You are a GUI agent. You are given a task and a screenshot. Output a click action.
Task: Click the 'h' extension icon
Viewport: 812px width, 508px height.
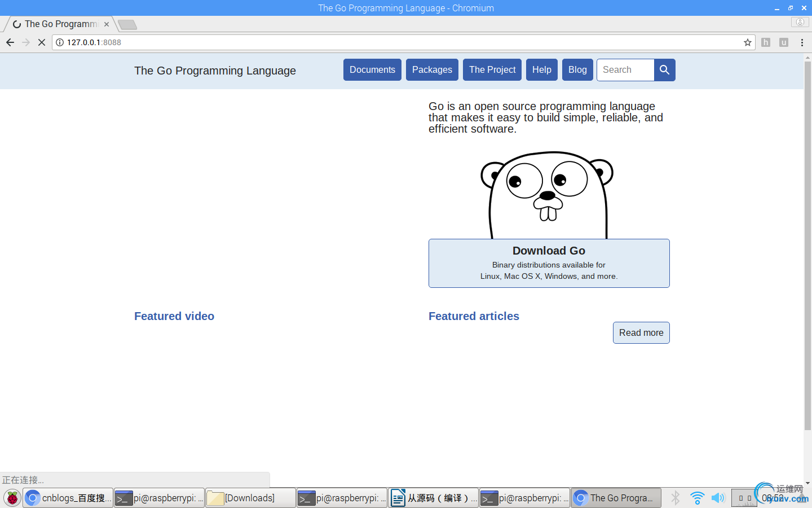(766, 42)
